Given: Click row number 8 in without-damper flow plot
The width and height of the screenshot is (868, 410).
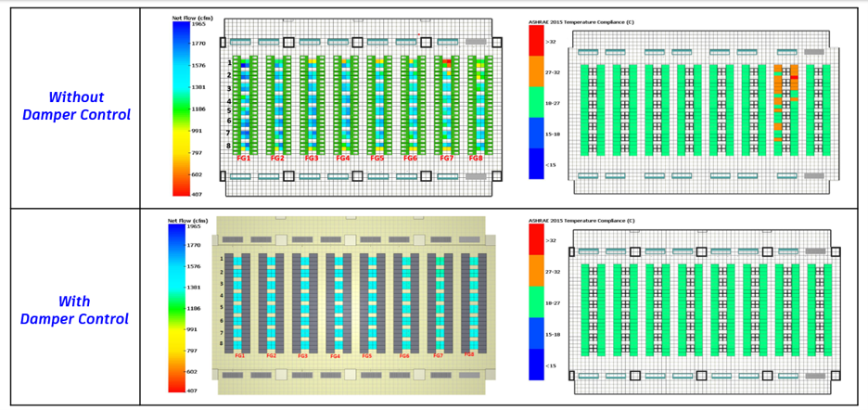Looking at the screenshot, I should (230, 146).
